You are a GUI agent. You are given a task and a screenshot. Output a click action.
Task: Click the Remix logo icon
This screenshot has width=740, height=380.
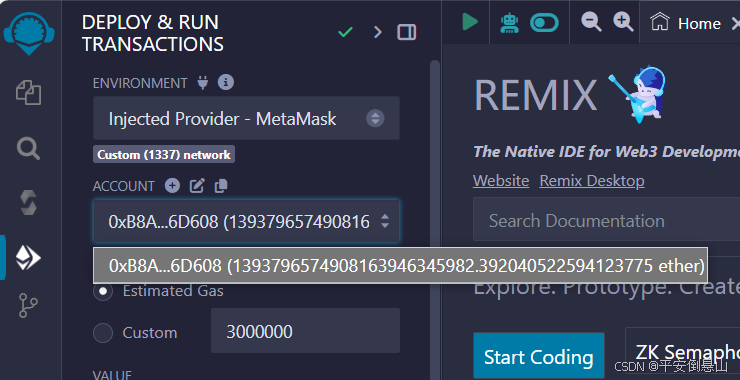[x=29, y=34]
